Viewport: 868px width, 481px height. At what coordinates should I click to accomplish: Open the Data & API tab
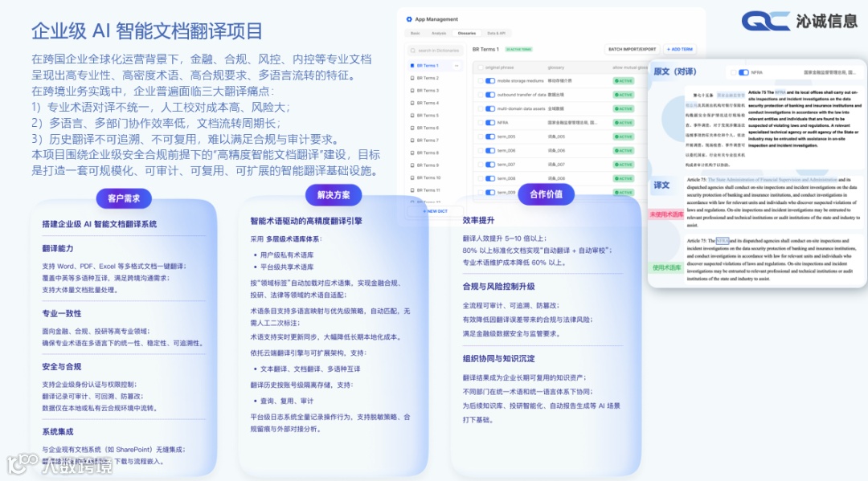pyautogui.click(x=496, y=33)
